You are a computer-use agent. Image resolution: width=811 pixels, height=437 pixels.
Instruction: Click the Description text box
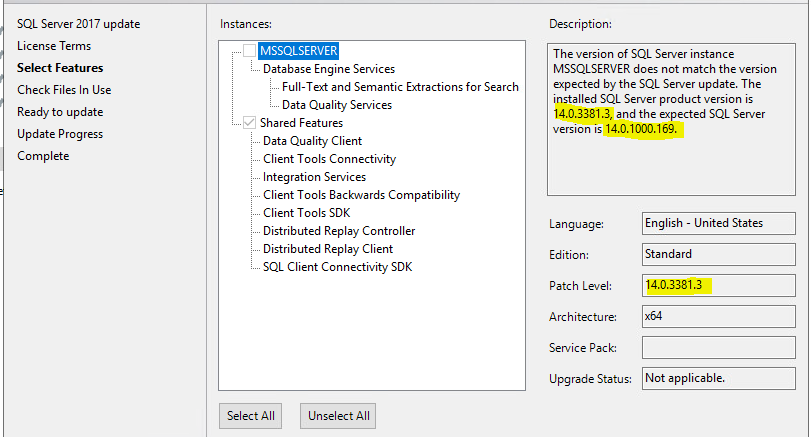click(x=671, y=119)
